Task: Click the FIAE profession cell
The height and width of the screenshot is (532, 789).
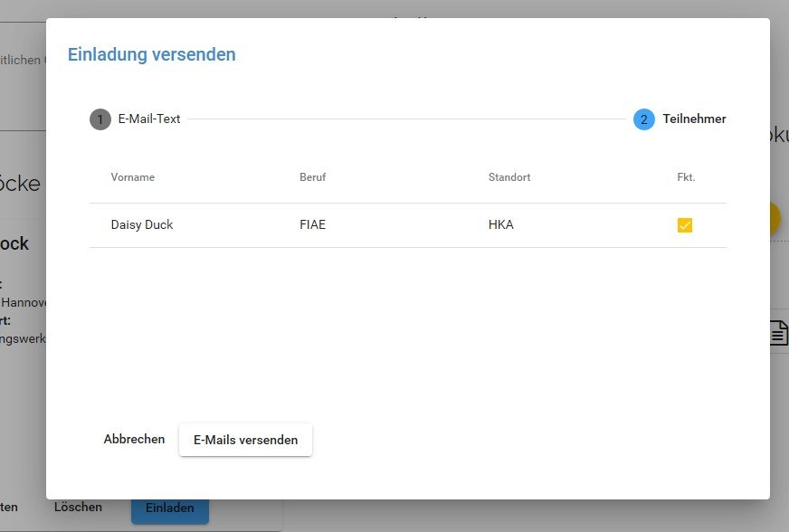Action: [x=312, y=224]
